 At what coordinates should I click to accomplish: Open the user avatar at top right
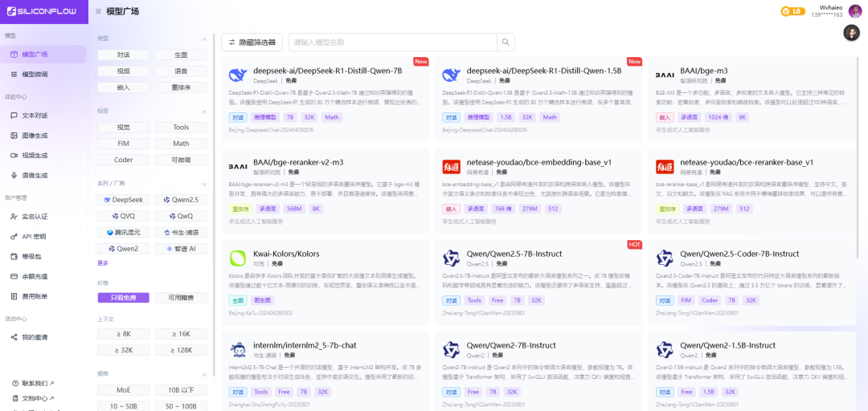point(854,11)
